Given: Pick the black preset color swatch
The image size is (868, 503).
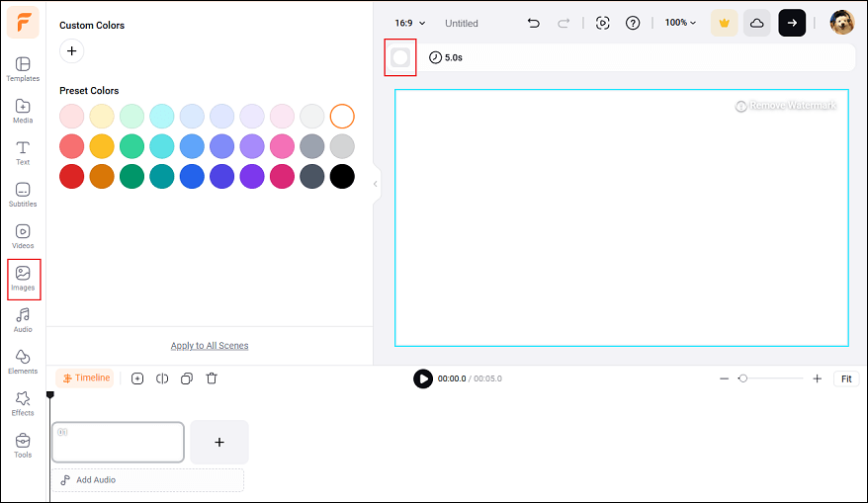Looking at the screenshot, I should click(x=342, y=177).
